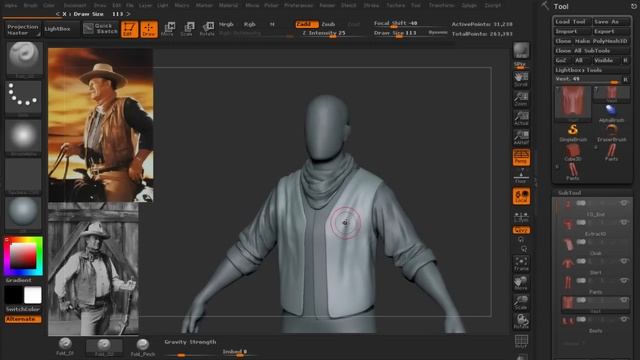The width and height of the screenshot is (640, 360).
Task: Toggle Perspective with the Persp button
Action: pyautogui.click(x=521, y=157)
